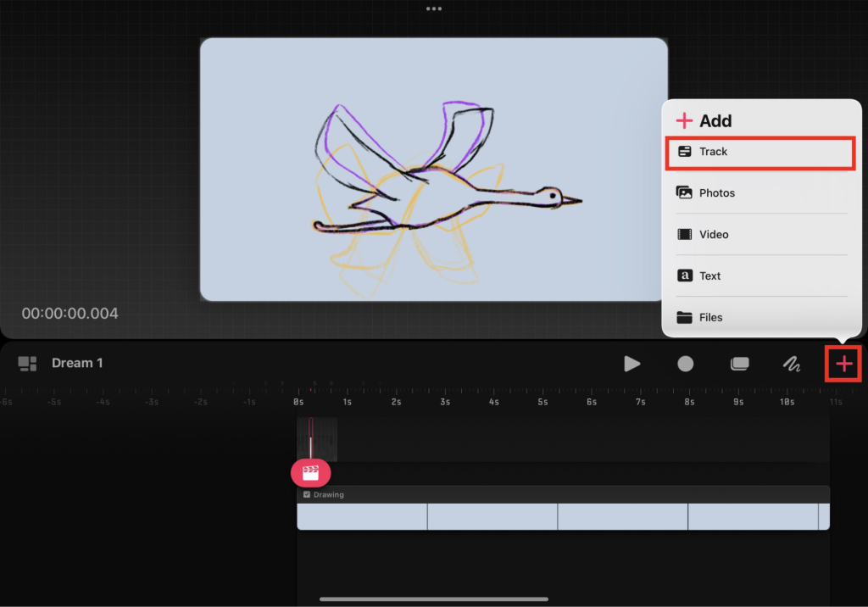Click the 5s mark on timeline ruler

[x=542, y=401]
